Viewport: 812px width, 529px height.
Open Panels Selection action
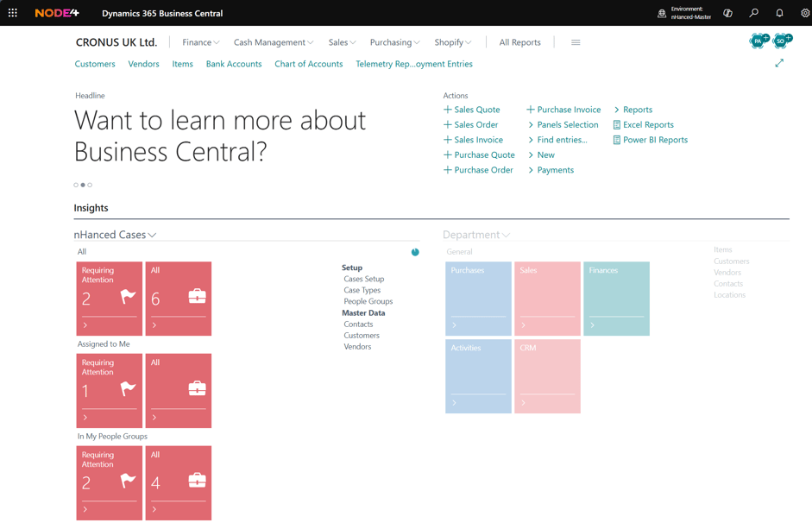point(563,124)
